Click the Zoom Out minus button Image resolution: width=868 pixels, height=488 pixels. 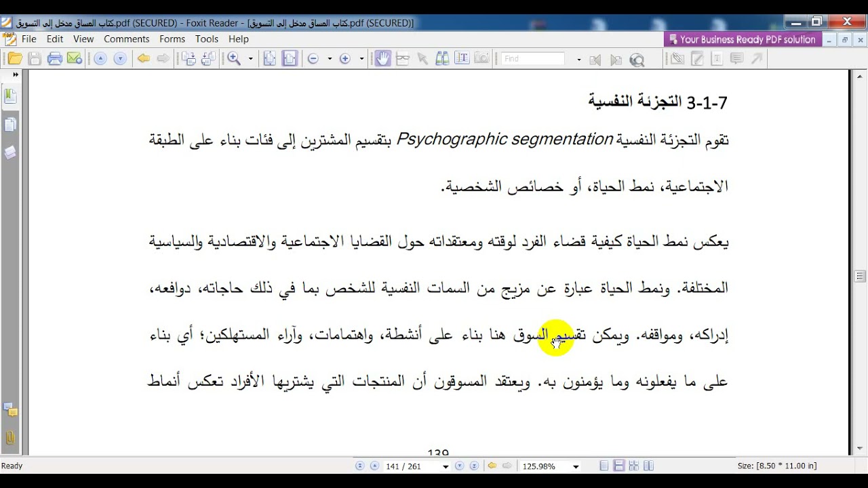(x=313, y=59)
